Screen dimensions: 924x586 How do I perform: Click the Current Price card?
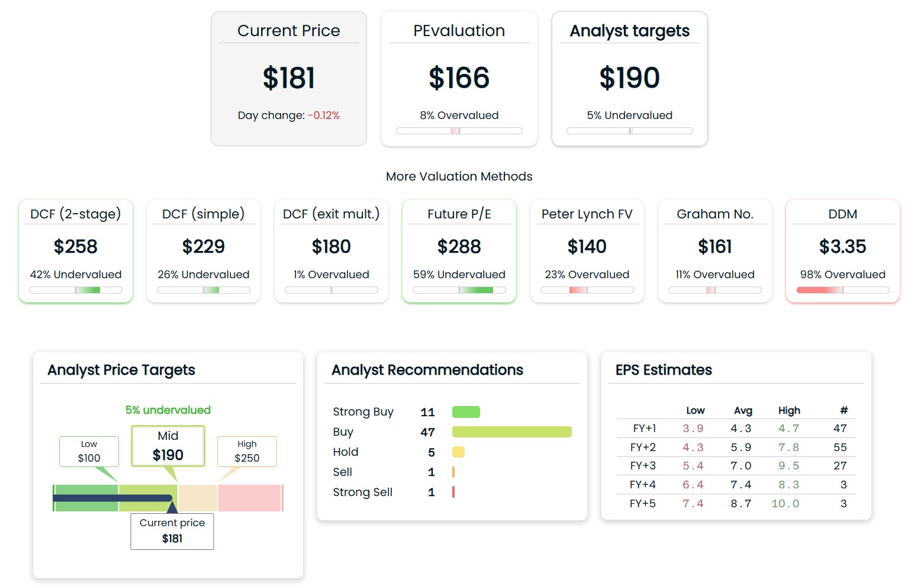(289, 79)
